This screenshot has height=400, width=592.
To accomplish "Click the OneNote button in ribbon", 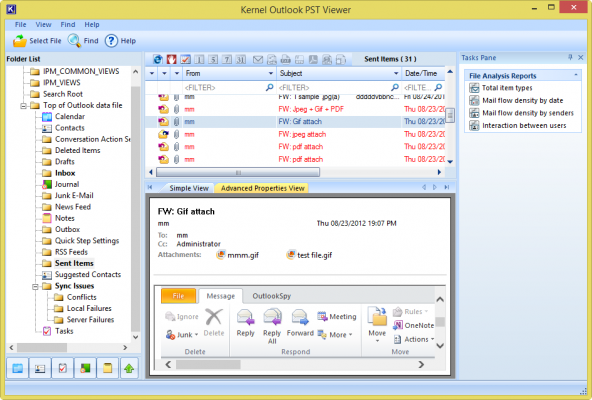I will point(413,325).
